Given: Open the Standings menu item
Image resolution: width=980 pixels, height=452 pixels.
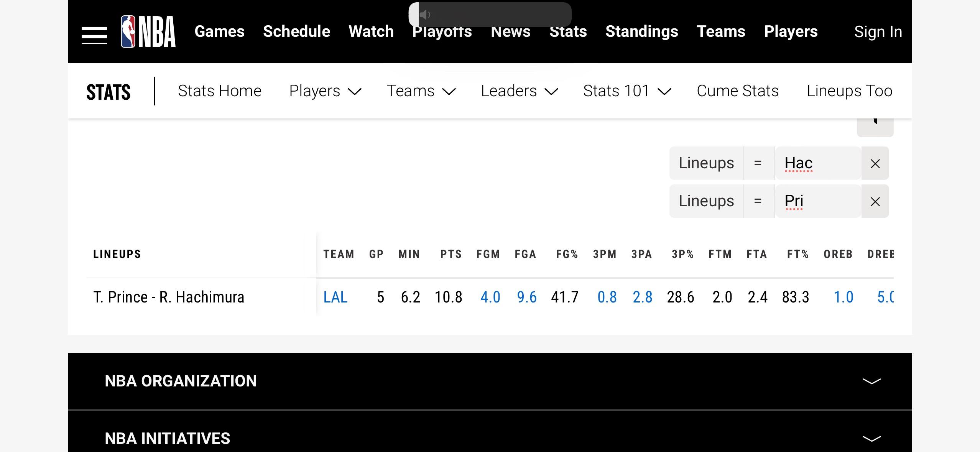Looking at the screenshot, I should (641, 31).
